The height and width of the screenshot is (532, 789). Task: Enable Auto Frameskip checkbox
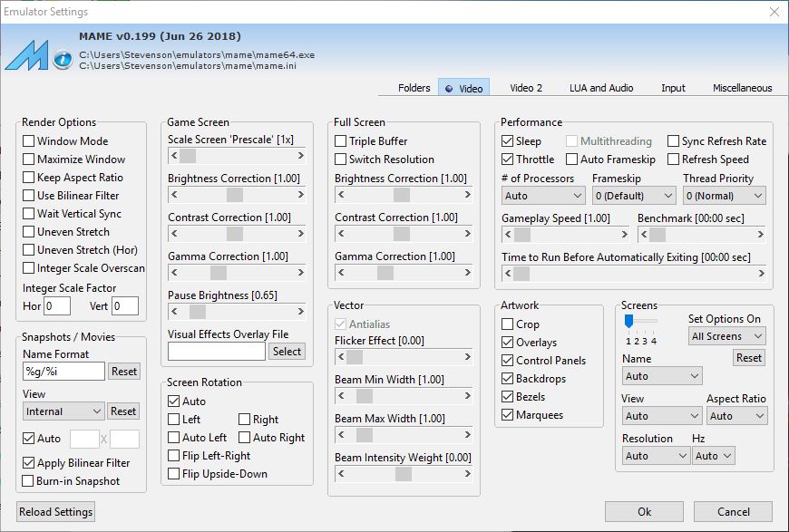(571, 160)
